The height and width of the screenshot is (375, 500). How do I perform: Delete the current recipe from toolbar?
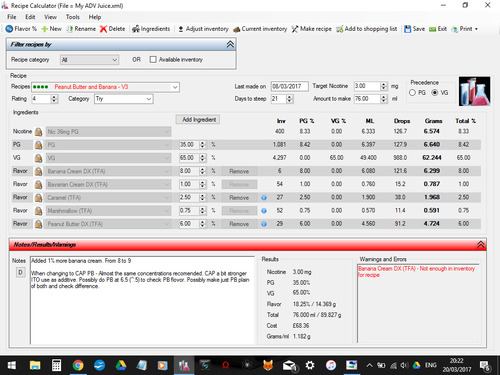[x=112, y=29]
